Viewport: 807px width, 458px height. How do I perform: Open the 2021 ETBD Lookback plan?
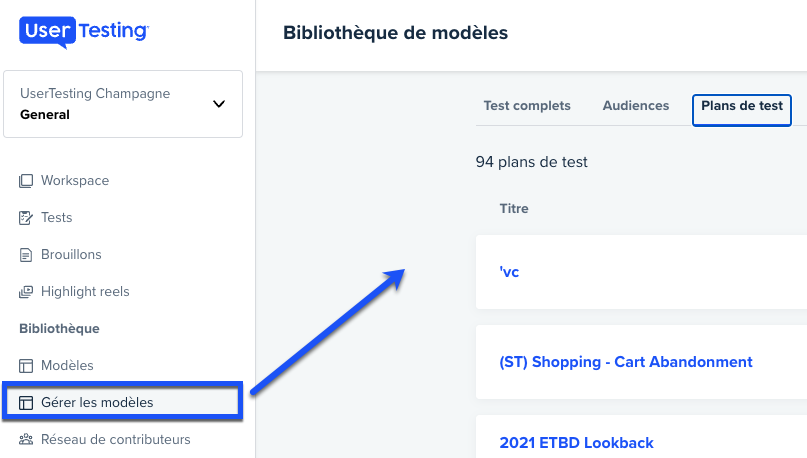click(576, 443)
